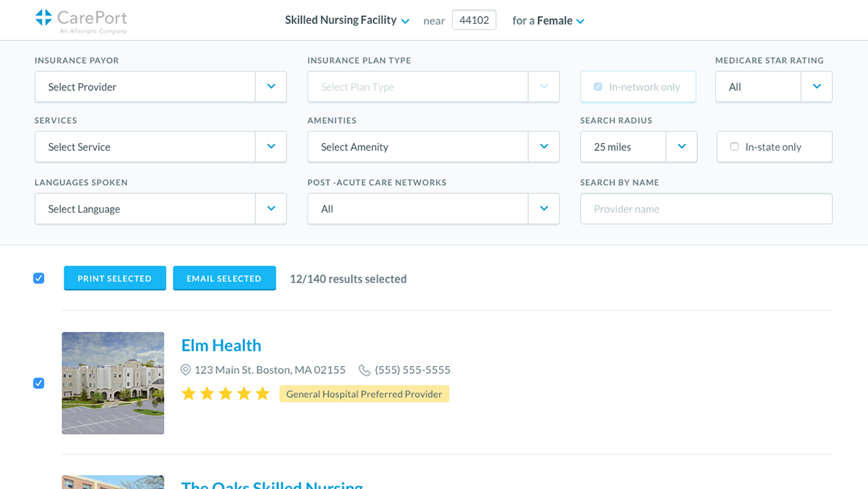The image size is (868, 489).
Task: Expand the Select Language dropdown
Action: [161, 209]
